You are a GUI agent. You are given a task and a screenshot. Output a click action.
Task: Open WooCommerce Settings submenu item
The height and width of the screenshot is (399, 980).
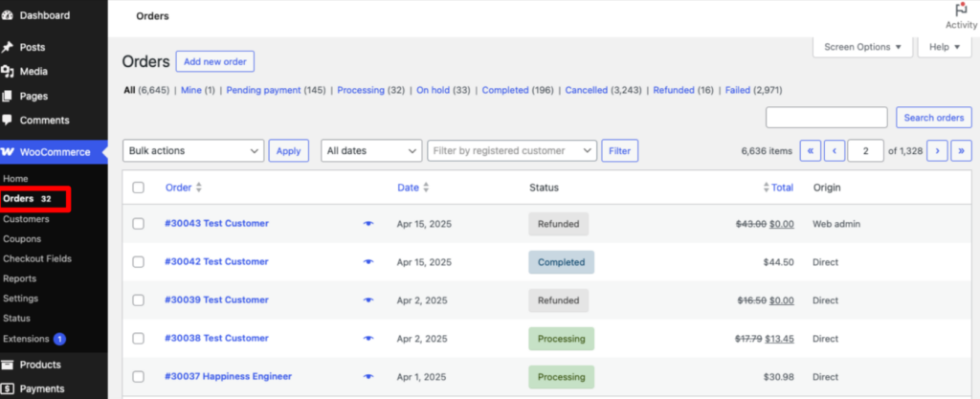21,299
